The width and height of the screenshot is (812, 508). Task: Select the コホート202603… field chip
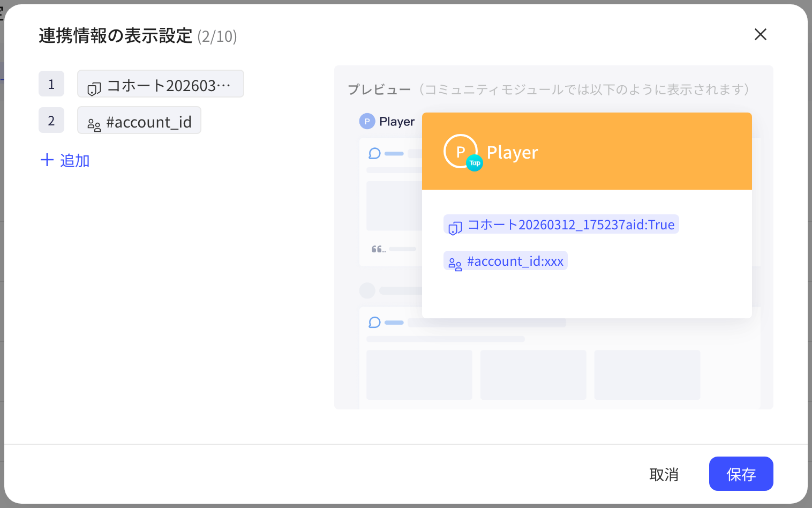click(x=161, y=84)
